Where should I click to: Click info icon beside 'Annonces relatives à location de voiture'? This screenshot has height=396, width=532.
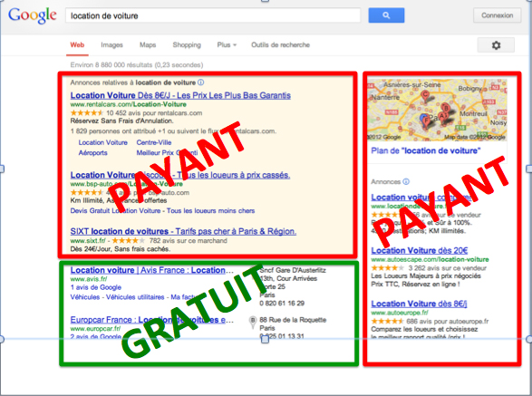[201, 82]
